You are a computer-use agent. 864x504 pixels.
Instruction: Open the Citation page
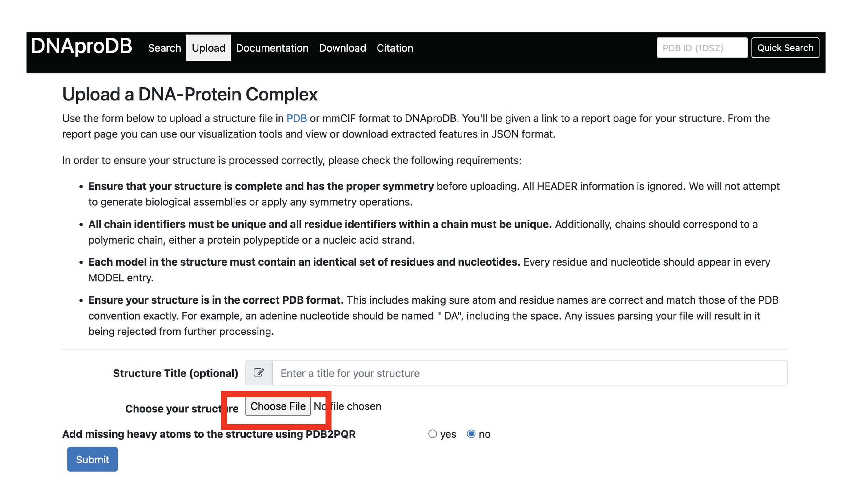click(395, 48)
